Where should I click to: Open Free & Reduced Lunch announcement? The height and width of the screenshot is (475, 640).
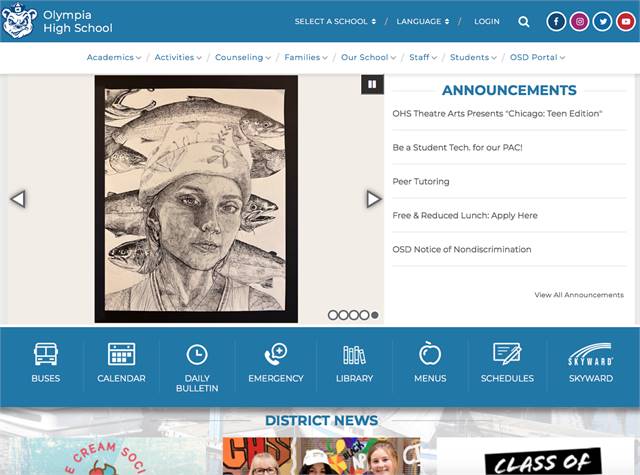(x=465, y=215)
